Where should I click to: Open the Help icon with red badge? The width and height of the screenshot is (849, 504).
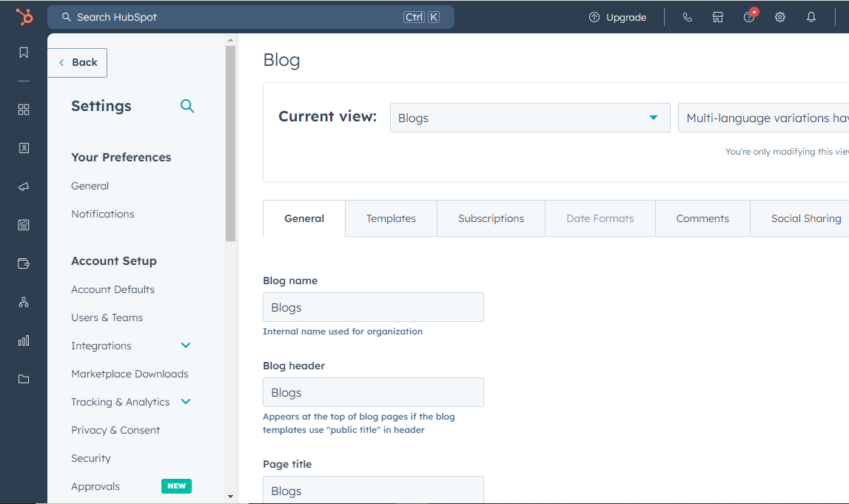coord(750,16)
